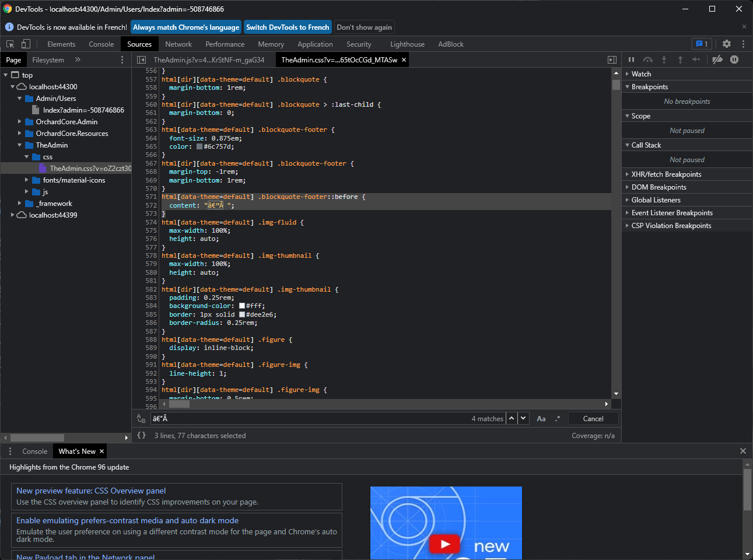The width and height of the screenshot is (753, 560).
Task: Open the CSS Overview panel feature link
Action: coord(91,491)
